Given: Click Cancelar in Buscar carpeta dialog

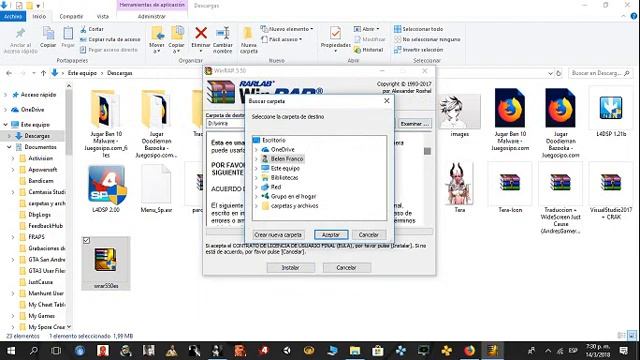Looking at the screenshot, I should click(x=369, y=235).
